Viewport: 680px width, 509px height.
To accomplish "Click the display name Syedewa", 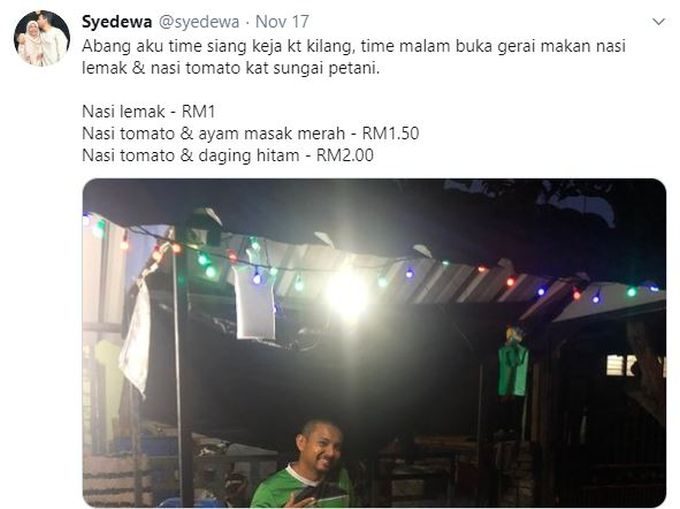I will [x=117, y=22].
